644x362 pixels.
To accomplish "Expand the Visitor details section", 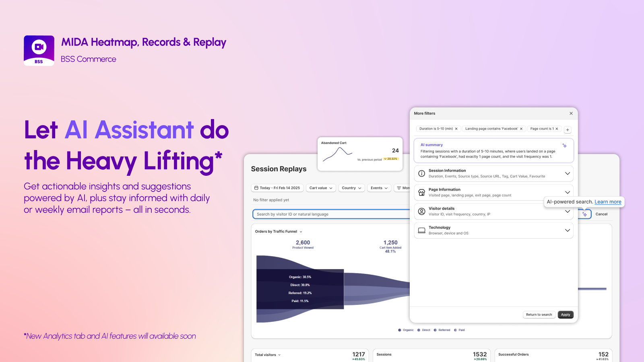I will (568, 211).
